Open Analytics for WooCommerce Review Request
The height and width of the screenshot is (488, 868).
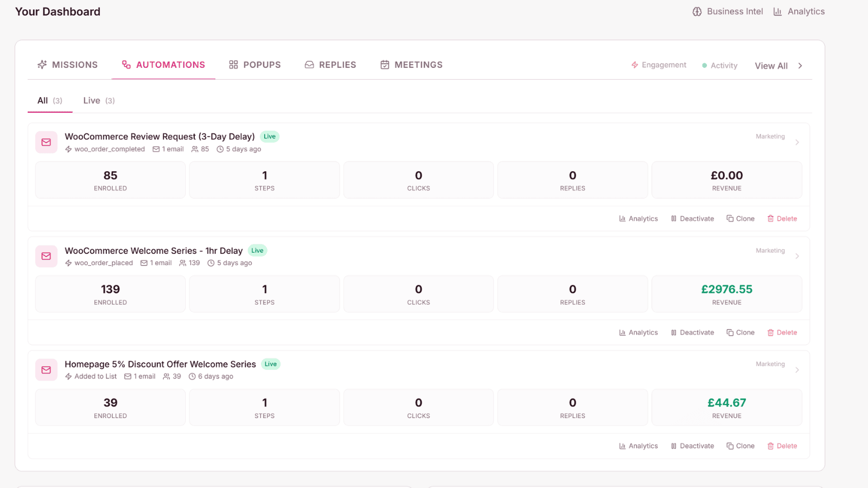pos(639,219)
